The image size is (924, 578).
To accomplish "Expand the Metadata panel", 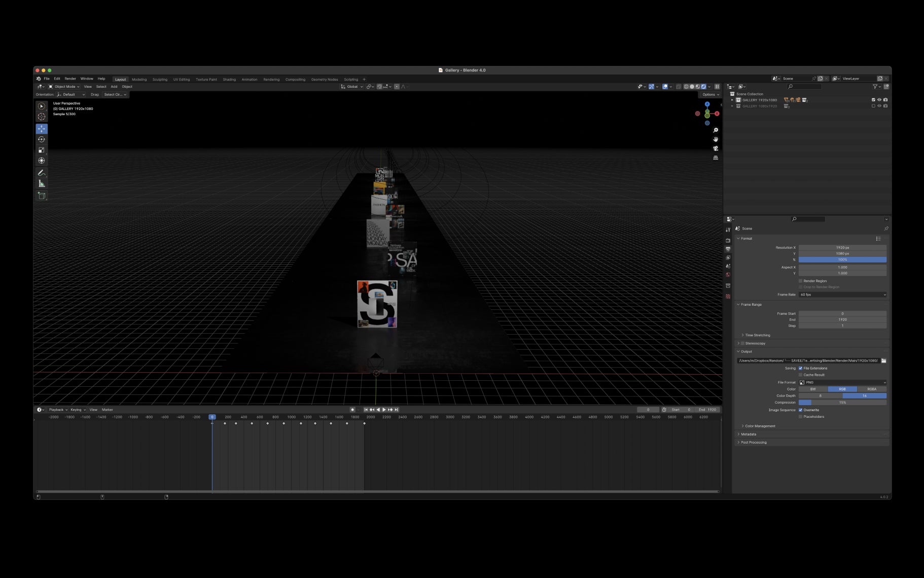I will pos(749,434).
